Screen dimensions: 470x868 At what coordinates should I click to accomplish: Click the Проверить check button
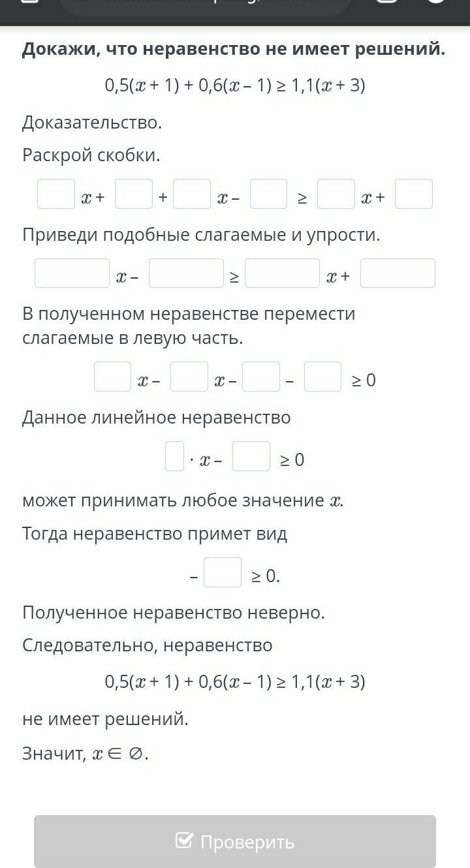click(x=235, y=841)
